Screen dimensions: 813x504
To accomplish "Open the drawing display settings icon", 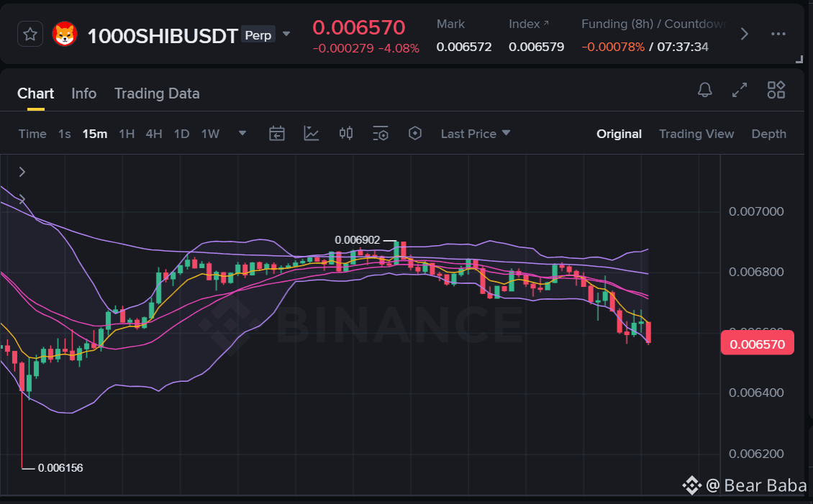I will point(381,134).
